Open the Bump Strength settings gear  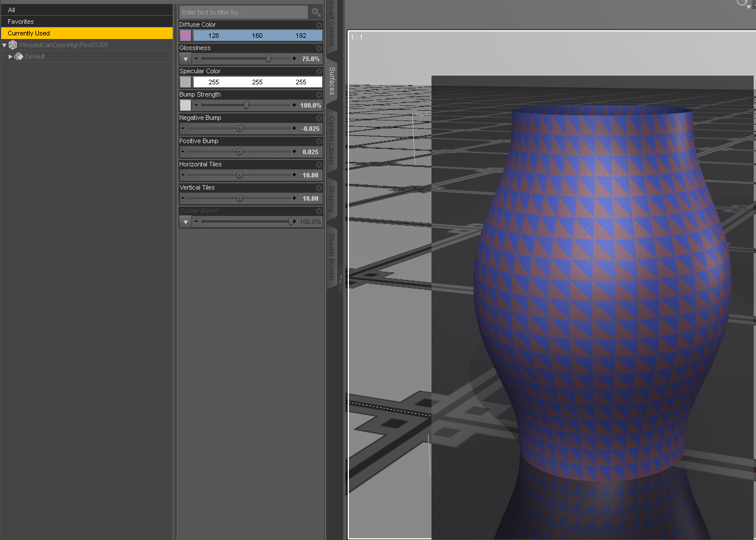tap(319, 95)
